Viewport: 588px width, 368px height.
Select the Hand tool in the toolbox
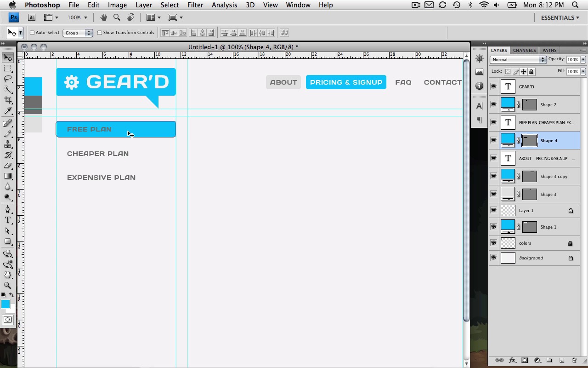pyautogui.click(x=8, y=275)
